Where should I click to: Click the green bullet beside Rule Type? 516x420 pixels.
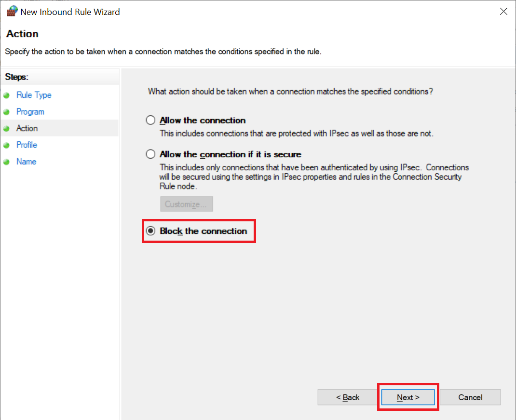pyautogui.click(x=6, y=95)
